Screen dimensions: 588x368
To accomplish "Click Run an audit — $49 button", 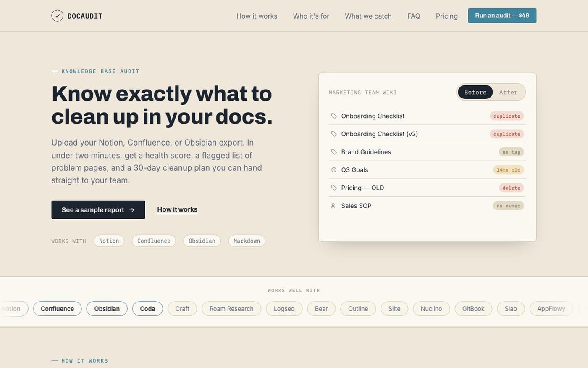I will click(x=502, y=16).
